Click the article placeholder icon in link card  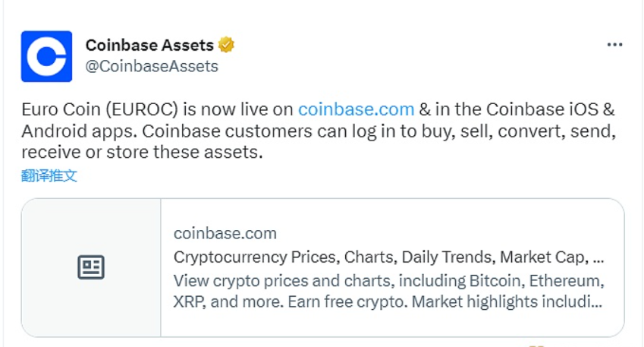pyautogui.click(x=91, y=267)
